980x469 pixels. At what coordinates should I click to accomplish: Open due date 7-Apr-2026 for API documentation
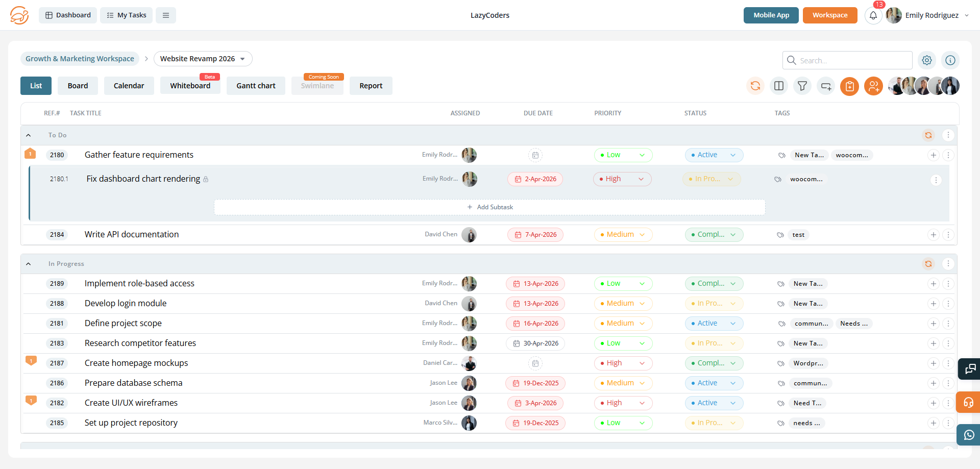click(535, 235)
